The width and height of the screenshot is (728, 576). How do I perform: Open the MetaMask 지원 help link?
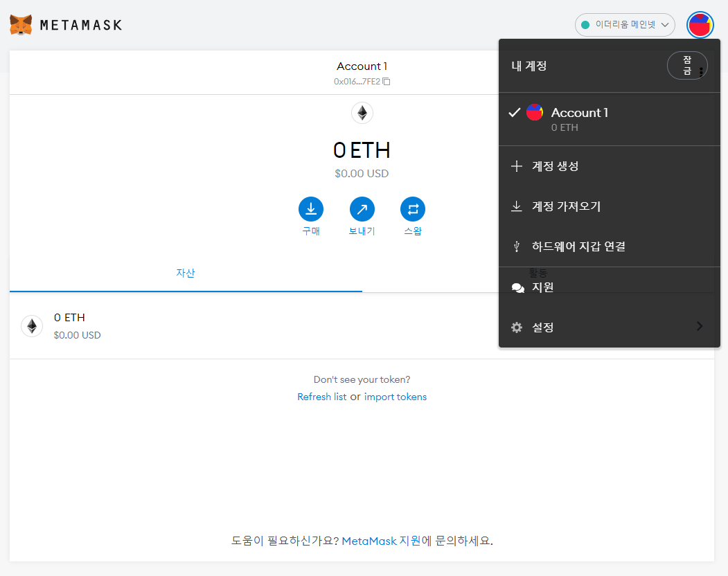(381, 541)
